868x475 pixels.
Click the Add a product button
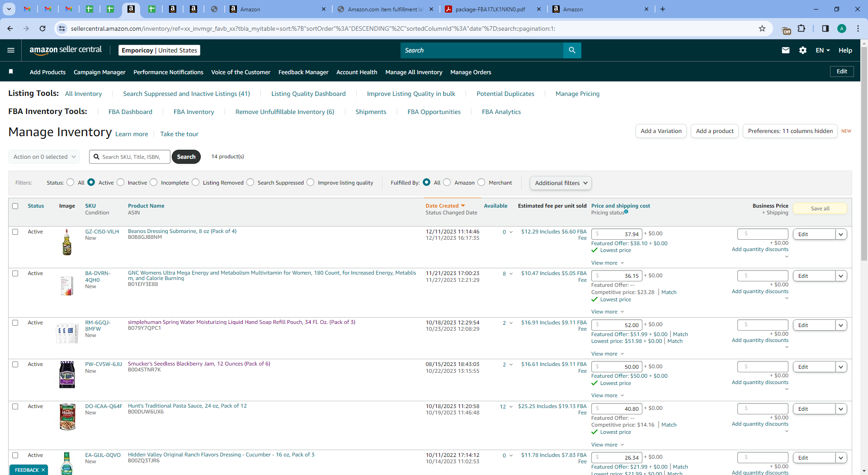(x=715, y=131)
